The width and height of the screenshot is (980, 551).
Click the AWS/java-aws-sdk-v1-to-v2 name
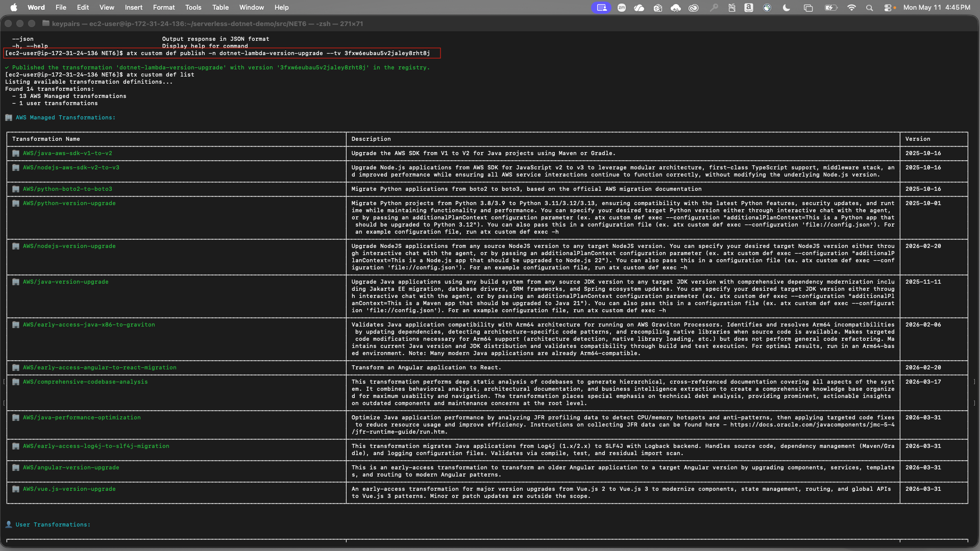pos(67,153)
